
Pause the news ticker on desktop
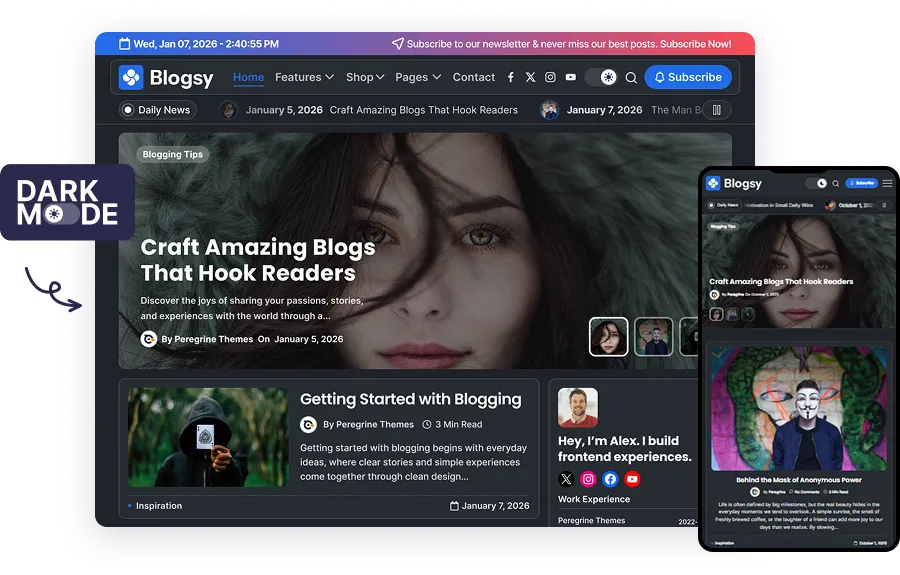click(716, 110)
